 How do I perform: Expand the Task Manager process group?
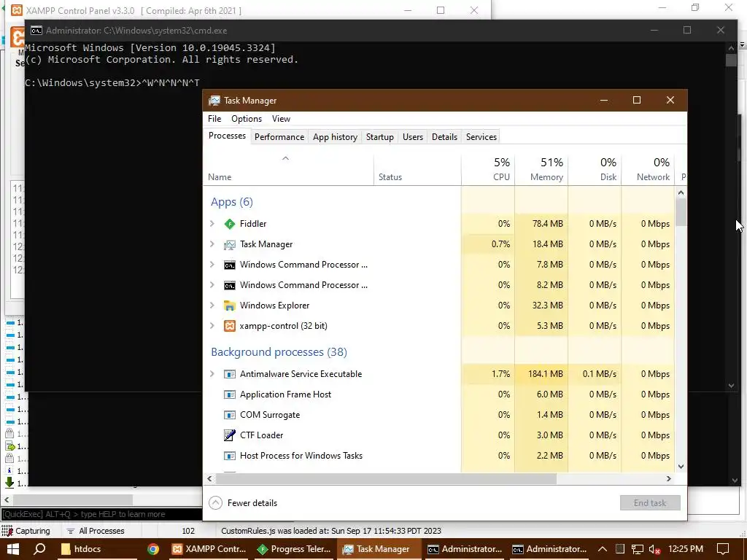click(212, 244)
